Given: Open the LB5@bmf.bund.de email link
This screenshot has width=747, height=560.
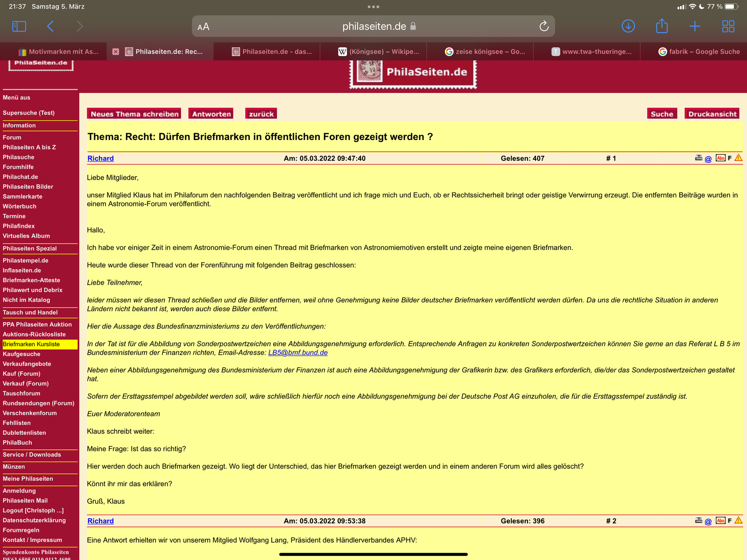Looking at the screenshot, I should (298, 353).
